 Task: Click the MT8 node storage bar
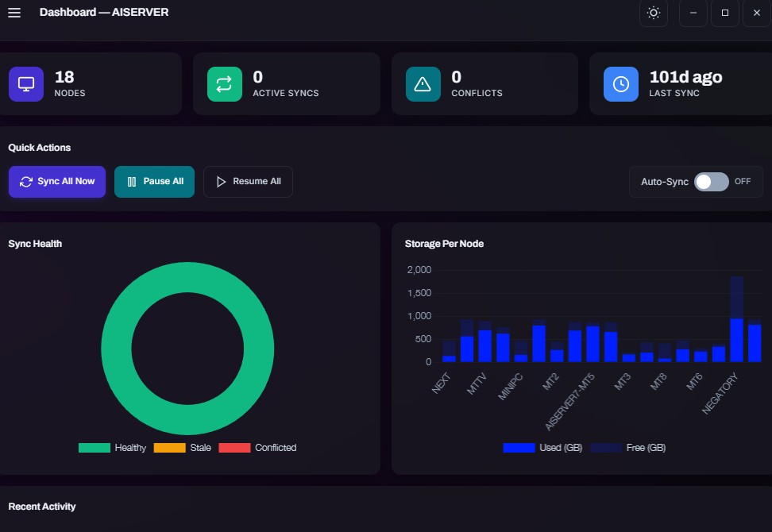pyautogui.click(x=665, y=353)
